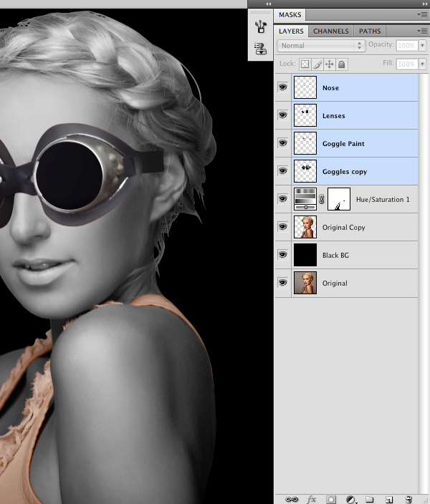430x504 pixels.
Task: Hide the Goggle Paint layer
Action: [282, 143]
